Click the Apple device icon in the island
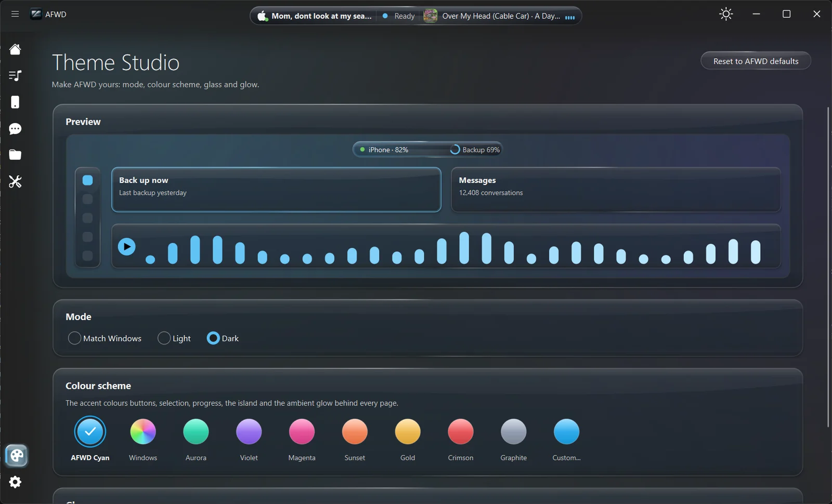The height and width of the screenshot is (504, 832). click(x=263, y=16)
